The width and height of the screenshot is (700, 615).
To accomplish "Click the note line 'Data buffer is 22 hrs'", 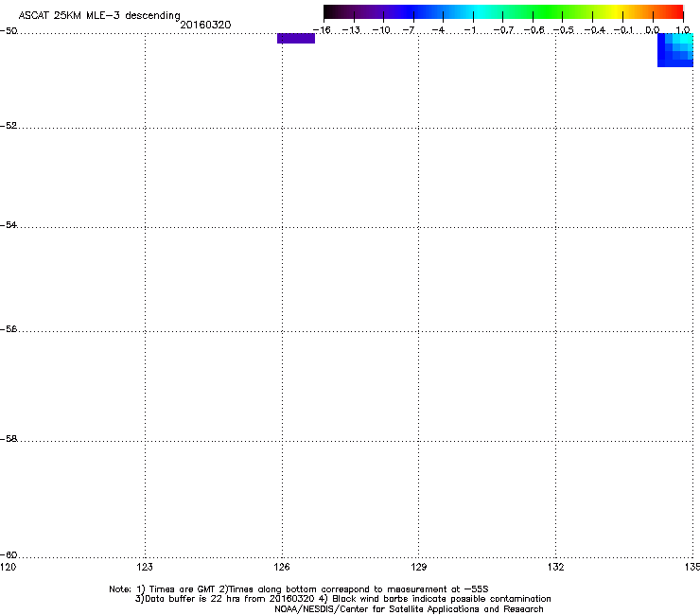I will tap(342, 599).
